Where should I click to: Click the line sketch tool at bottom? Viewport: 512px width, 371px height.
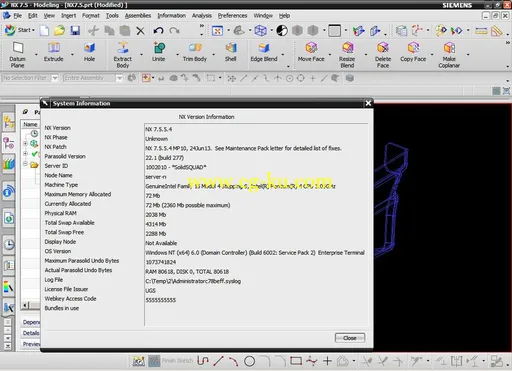coord(218,361)
